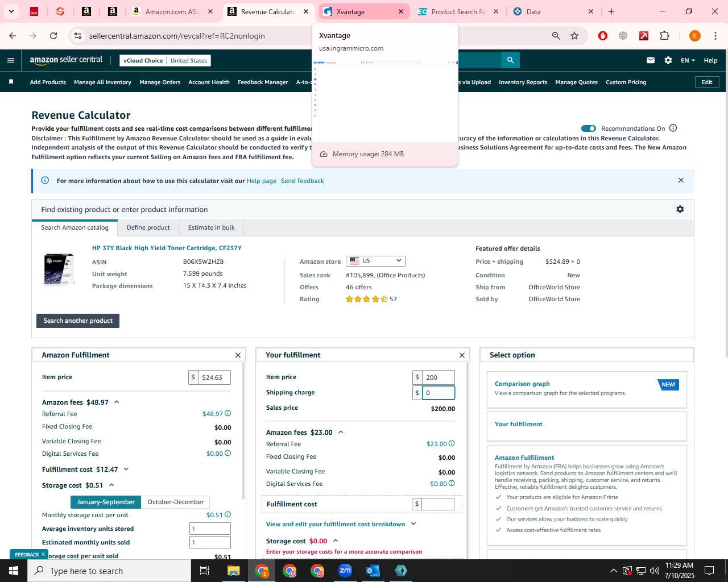Image resolution: width=728 pixels, height=582 pixels.
Task: Close the Your fulfillment panel
Action: (x=462, y=355)
